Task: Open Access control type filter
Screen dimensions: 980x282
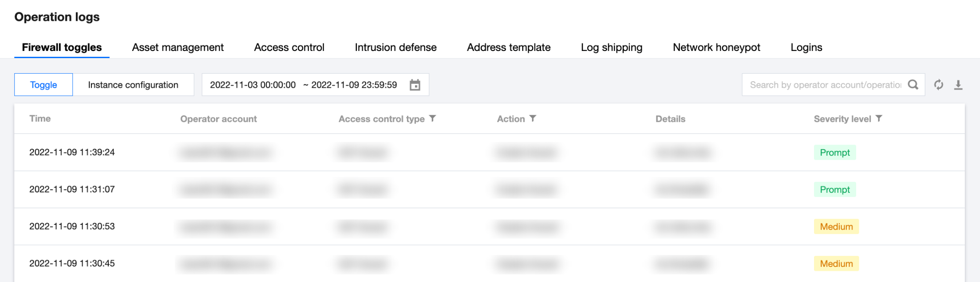Action: coord(433,118)
